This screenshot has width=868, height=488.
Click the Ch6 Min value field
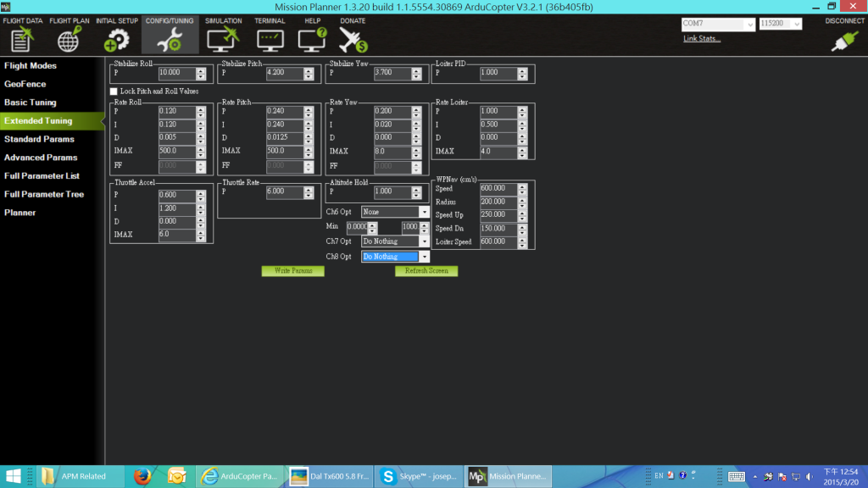click(x=357, y=227)
